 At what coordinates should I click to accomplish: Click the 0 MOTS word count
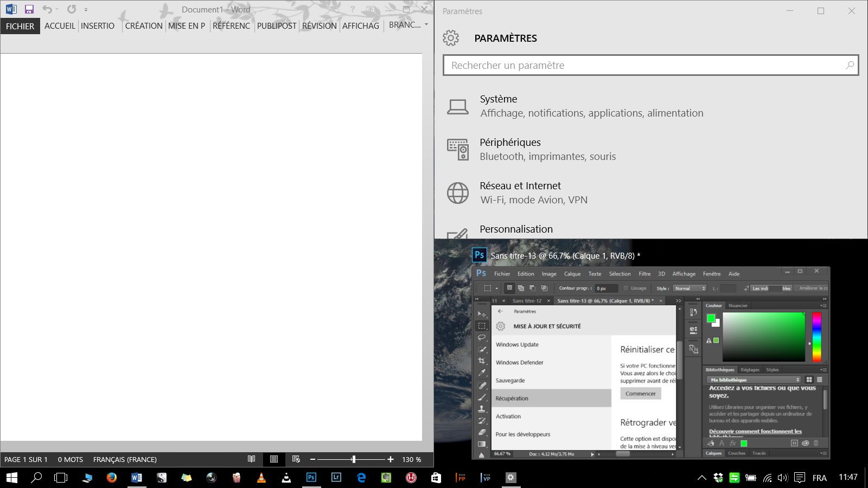pyautogui.click(x=71, y=459)
